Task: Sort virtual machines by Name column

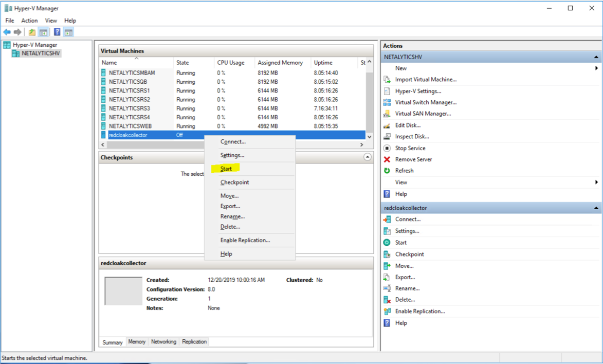Action: coord(137,62)
